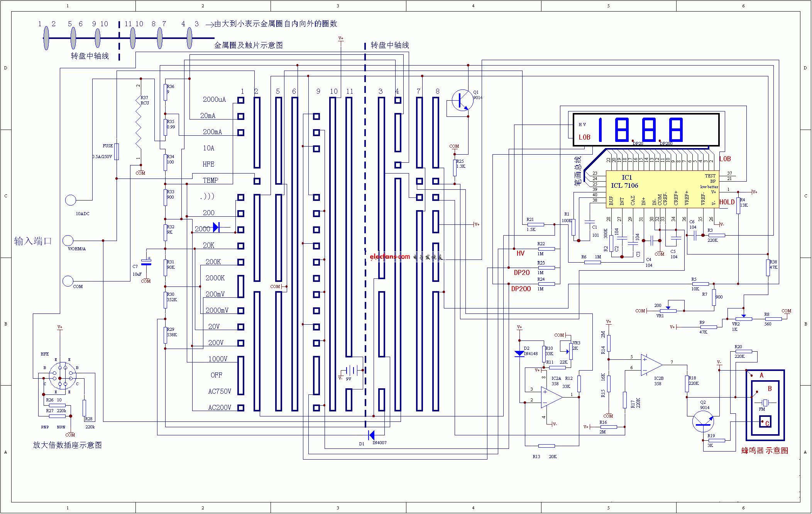
Task: Select the ICL 7106 chip block
Action: [662, 189]
